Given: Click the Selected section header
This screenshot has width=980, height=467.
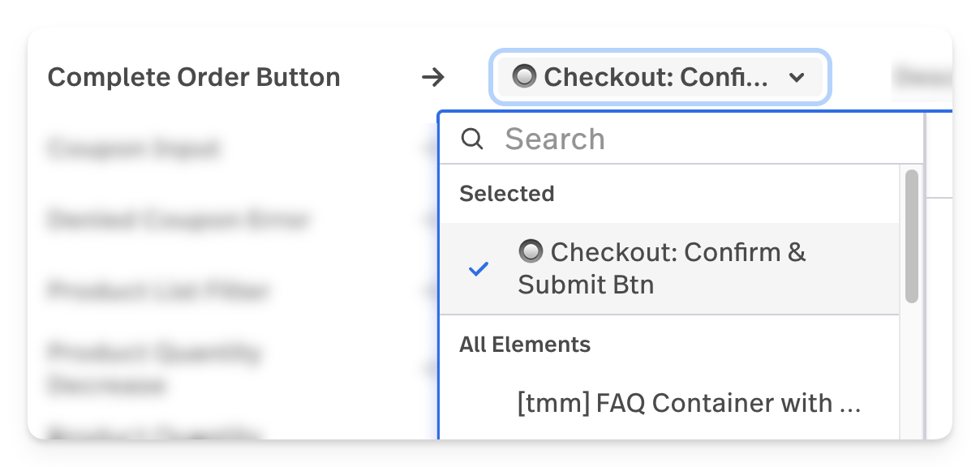Looking at the screenshot, I should [507, 194].
